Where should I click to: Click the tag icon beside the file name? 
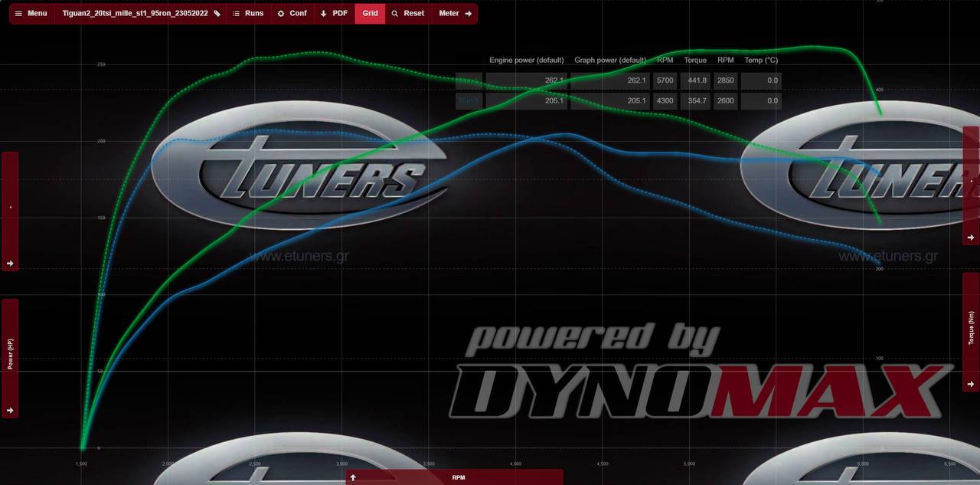[x=217, y=14]
